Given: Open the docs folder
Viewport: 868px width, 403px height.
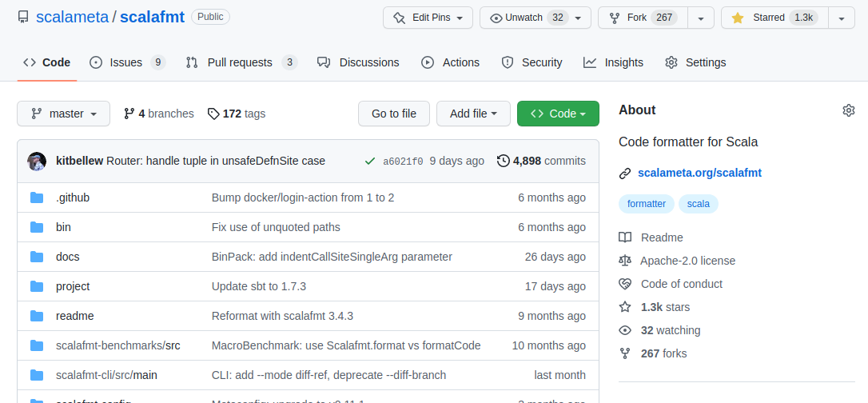Looking at the screenshot, I should point(67,257).
